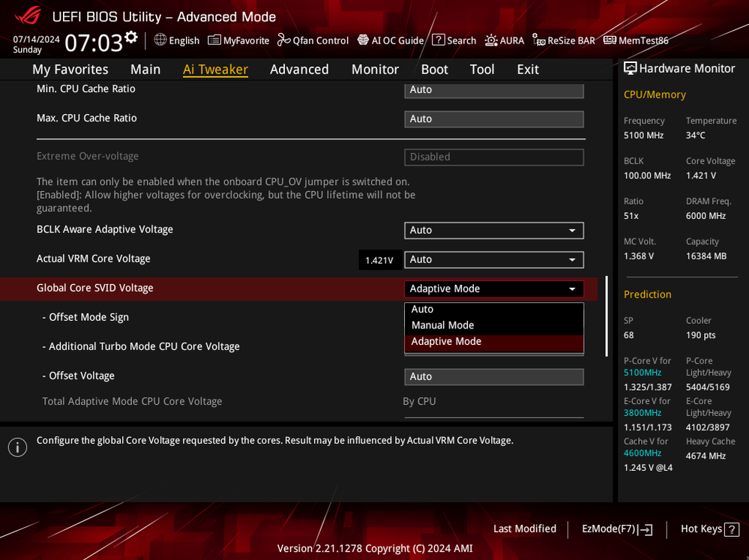
Task: Click the Offset Voltage Auto field
Action: coord(494,376)
